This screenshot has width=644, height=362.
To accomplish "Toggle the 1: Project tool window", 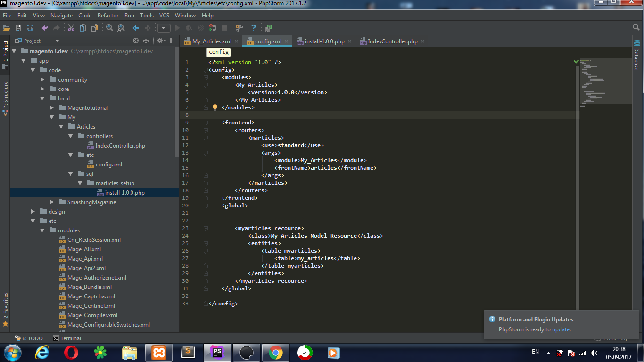I will pos(5,55).
